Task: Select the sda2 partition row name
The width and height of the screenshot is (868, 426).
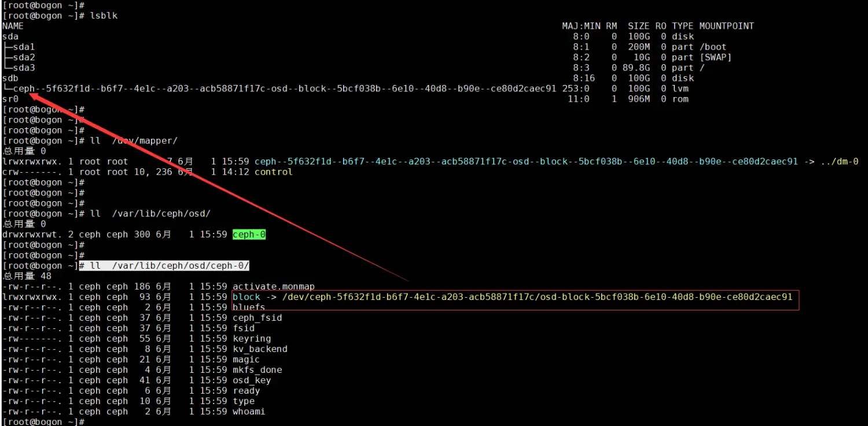Action: coord(24,57)
